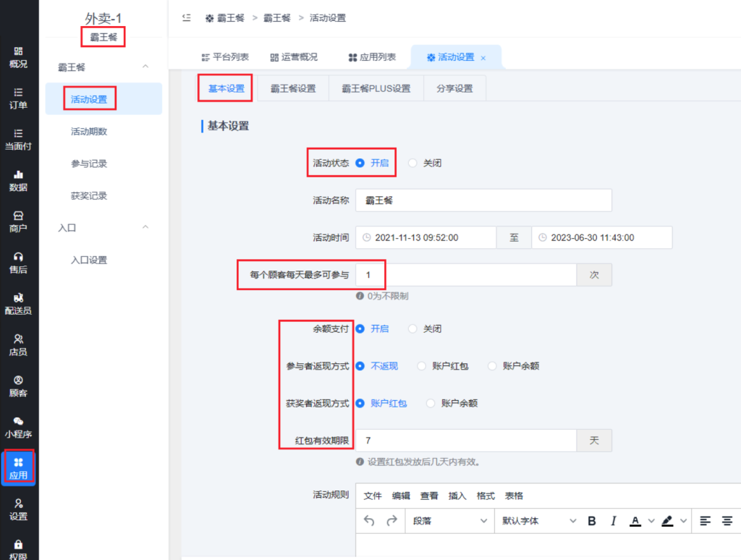This screenshot has height=560, width=741.
Task: Open the 商户 merchant shop icon
Action: [18, 216]
